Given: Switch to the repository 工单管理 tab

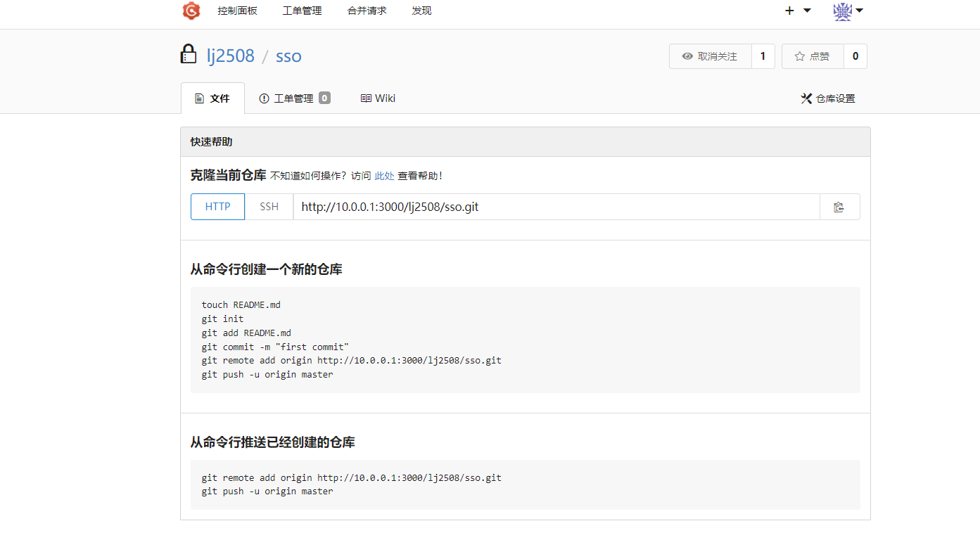Looking at the screenshot, I should (293, 98).
